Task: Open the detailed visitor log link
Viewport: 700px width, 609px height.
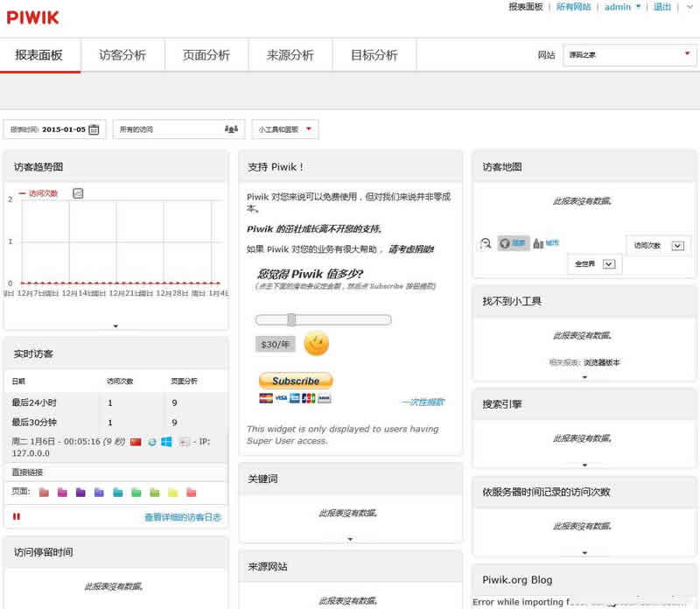Action: (x=184, y=516)
